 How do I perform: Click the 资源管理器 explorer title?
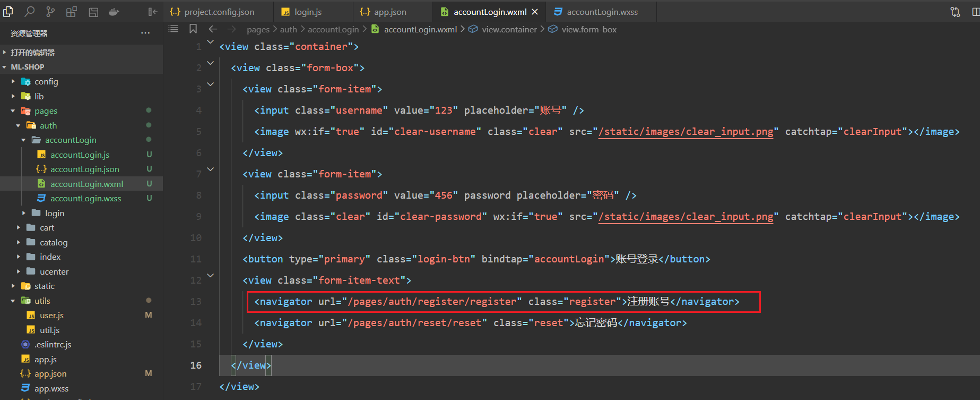(29, 33)
